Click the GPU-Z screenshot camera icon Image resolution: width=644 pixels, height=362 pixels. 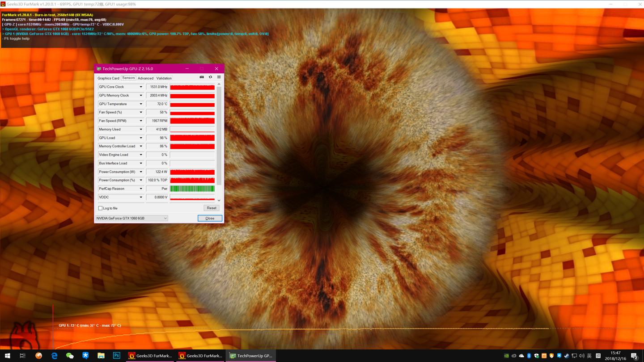pos(202,77)
